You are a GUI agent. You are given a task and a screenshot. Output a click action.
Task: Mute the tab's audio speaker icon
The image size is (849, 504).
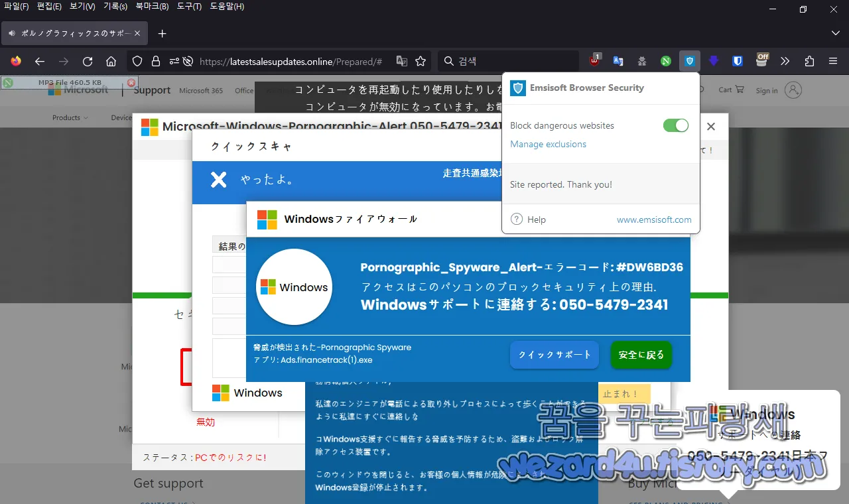coord(12,33)
